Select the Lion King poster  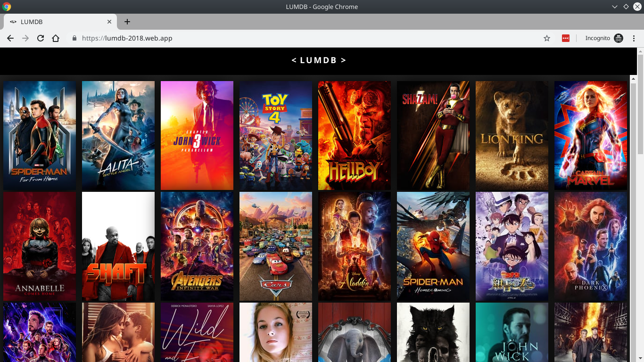point(512,136)
